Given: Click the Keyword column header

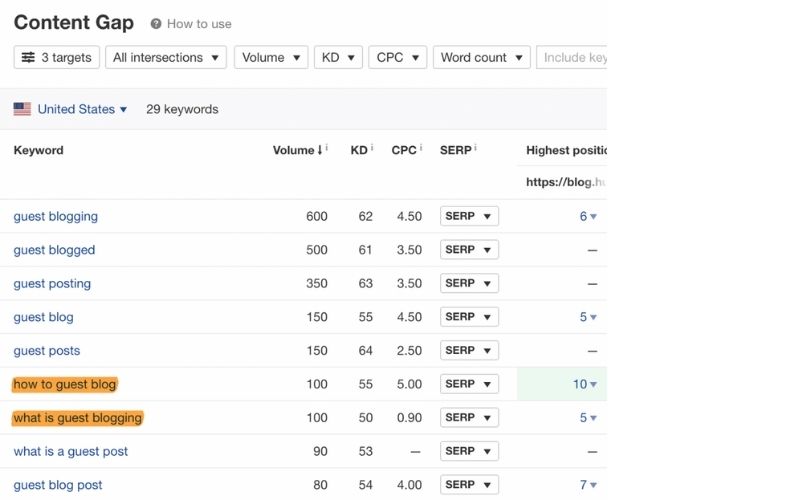Looking at the screenshot, I should tap(38, 150).
